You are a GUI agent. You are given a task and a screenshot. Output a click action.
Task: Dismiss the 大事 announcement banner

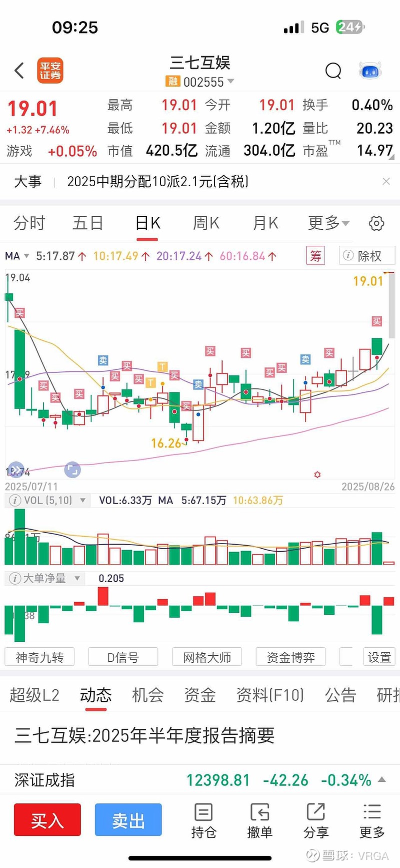[x=386, y=181]
